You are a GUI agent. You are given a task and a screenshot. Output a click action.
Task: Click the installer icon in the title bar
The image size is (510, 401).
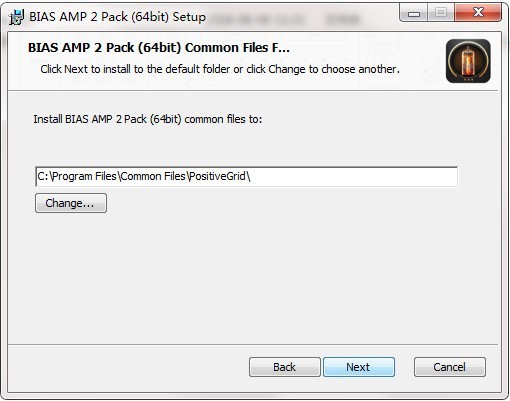click(x=16, y=17)
